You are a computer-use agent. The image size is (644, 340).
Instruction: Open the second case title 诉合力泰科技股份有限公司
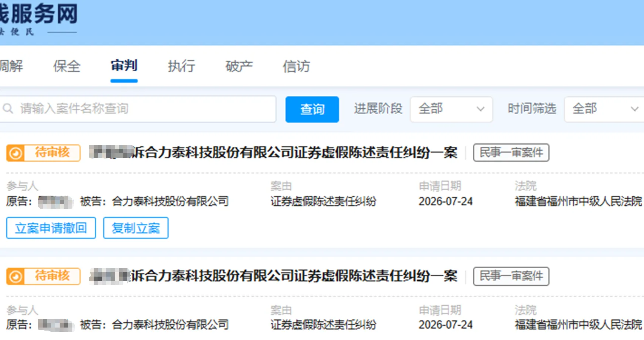coord(273,276)
